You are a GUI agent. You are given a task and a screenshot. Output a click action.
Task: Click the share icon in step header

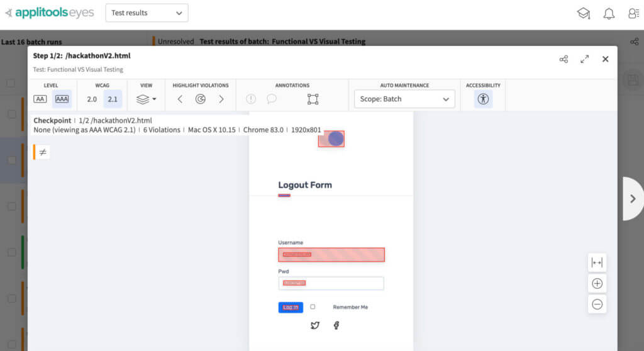(x=563, y=59)
